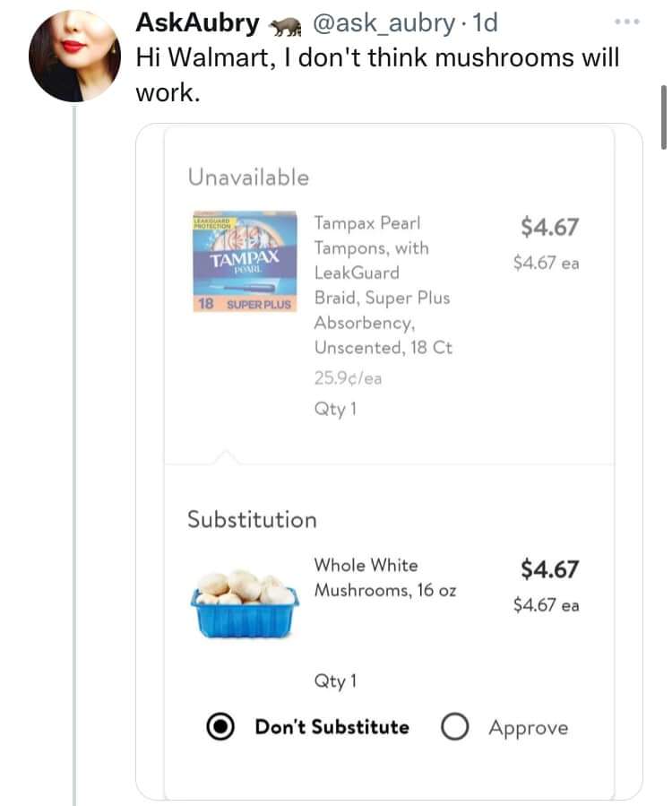The height and width of the screenshot is (806, 672).
Task: Click the Unavailable section heading
Action: (x=248, y=178)
